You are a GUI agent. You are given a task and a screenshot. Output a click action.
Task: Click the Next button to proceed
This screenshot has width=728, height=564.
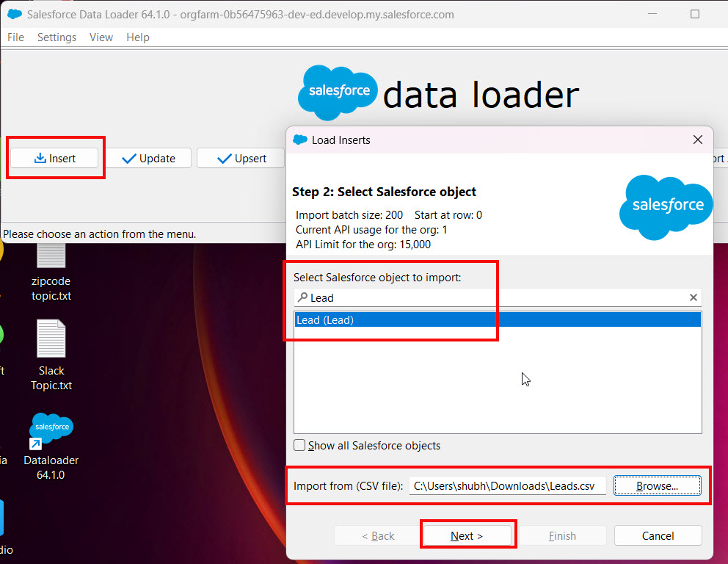pyautogui.click(x=467, y=535)
